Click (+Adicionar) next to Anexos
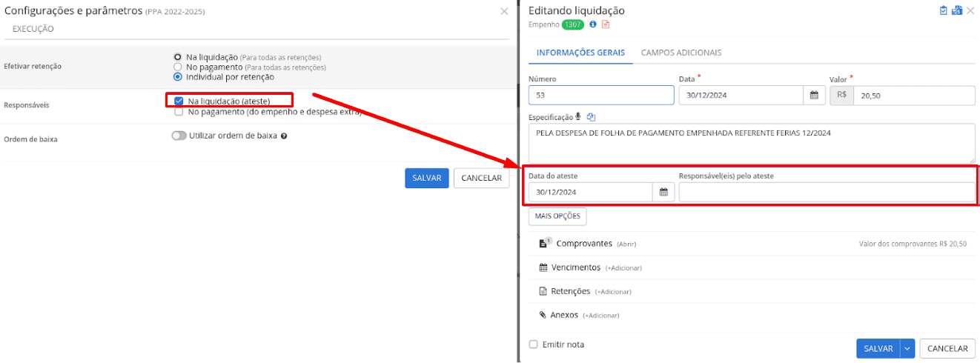 (x=600, y=316)
